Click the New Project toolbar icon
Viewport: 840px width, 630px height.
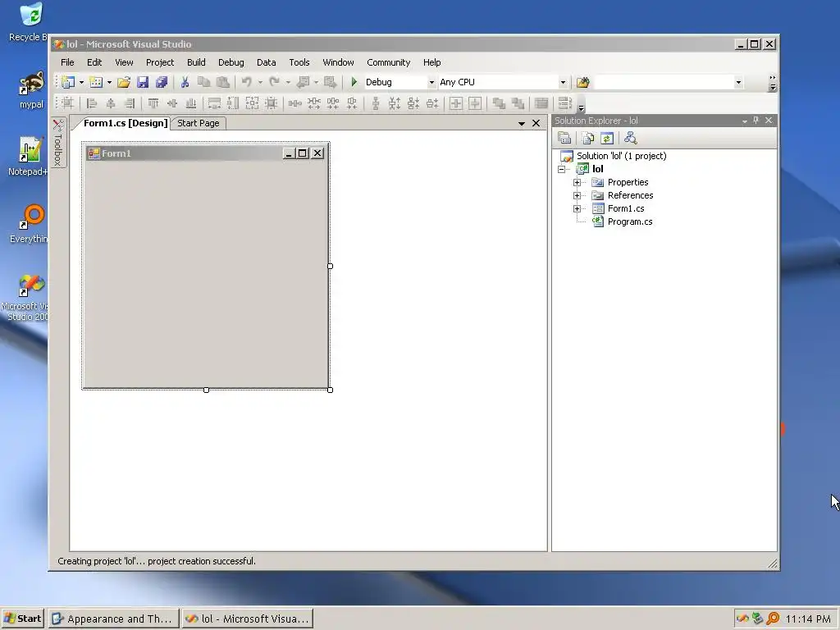pos(68,82)
